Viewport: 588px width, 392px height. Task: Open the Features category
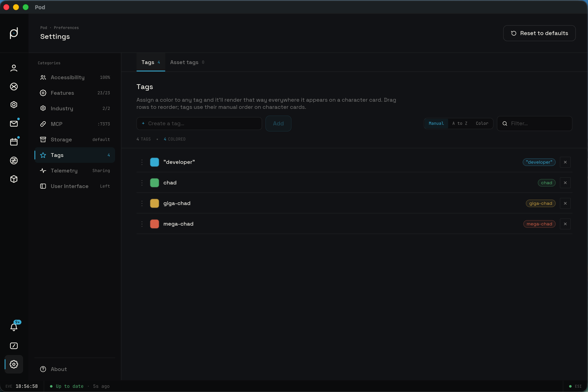75,93
